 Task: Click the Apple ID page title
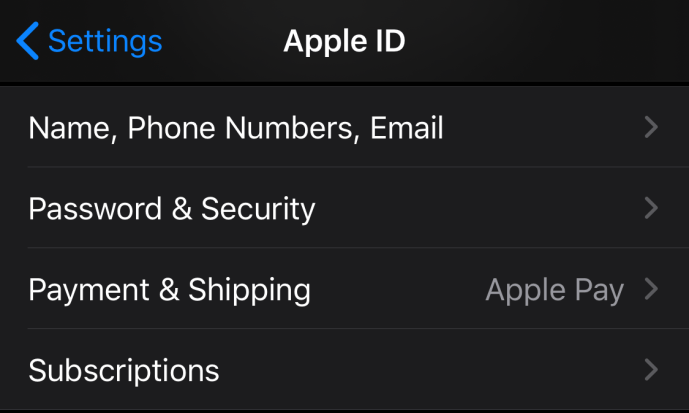click(344, 42)
